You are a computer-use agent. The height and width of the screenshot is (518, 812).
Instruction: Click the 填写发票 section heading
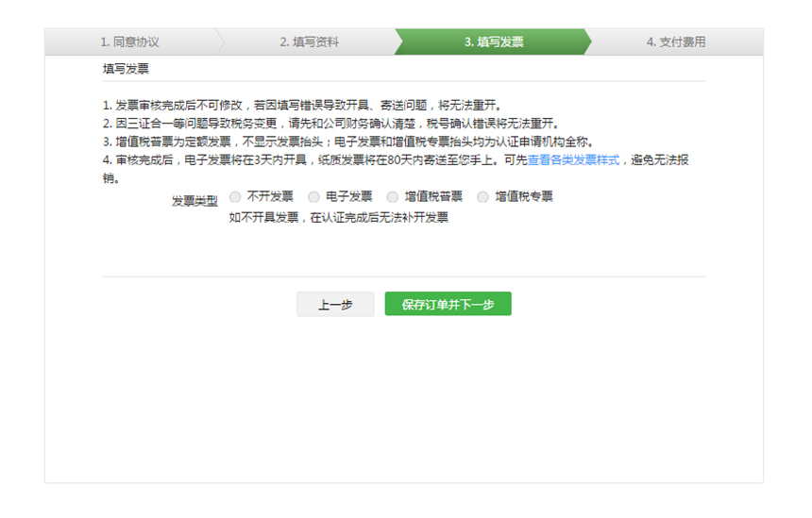click(x=126, y=69)
